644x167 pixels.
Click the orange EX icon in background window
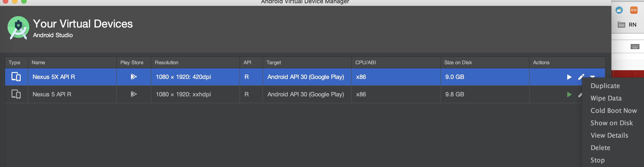[634, 10]
